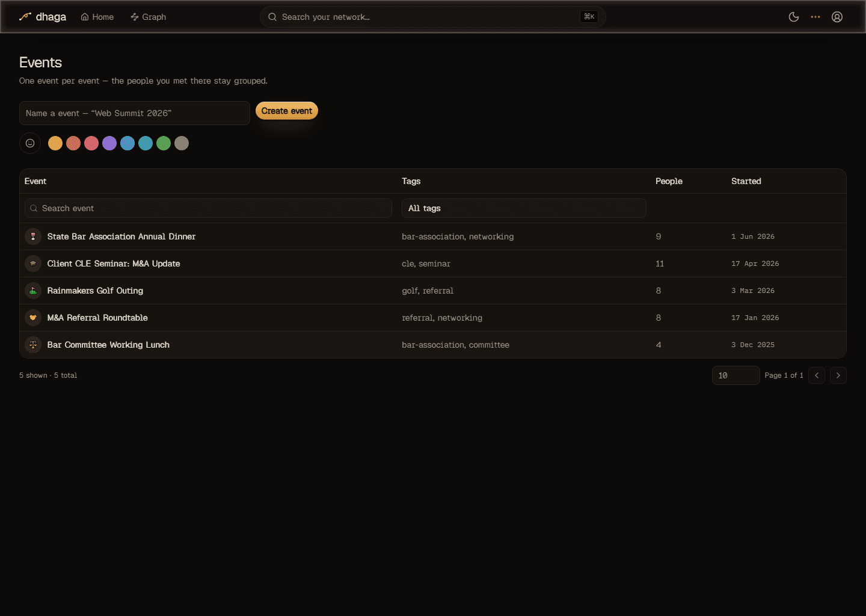
Task: Select the blue color swatch
Action: coord(127,143)
